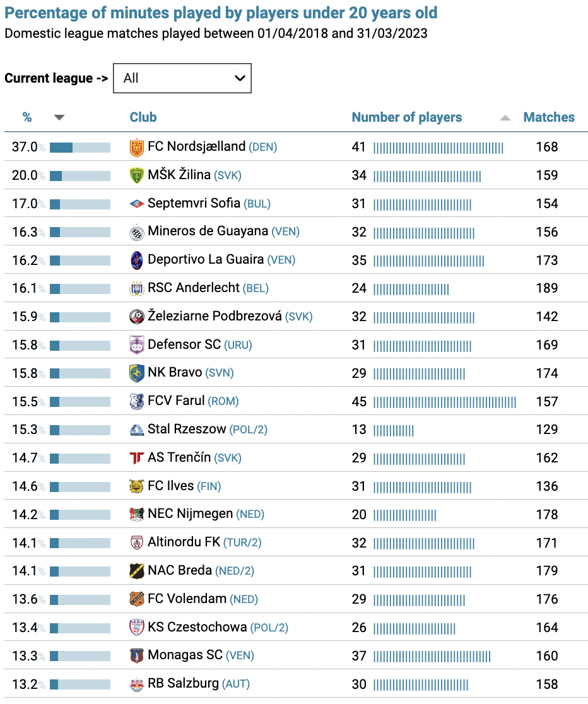This screenshot has width=588, height=704.
Task: Click the FC Nordsjælland club crest
Action: coord(136,147)
